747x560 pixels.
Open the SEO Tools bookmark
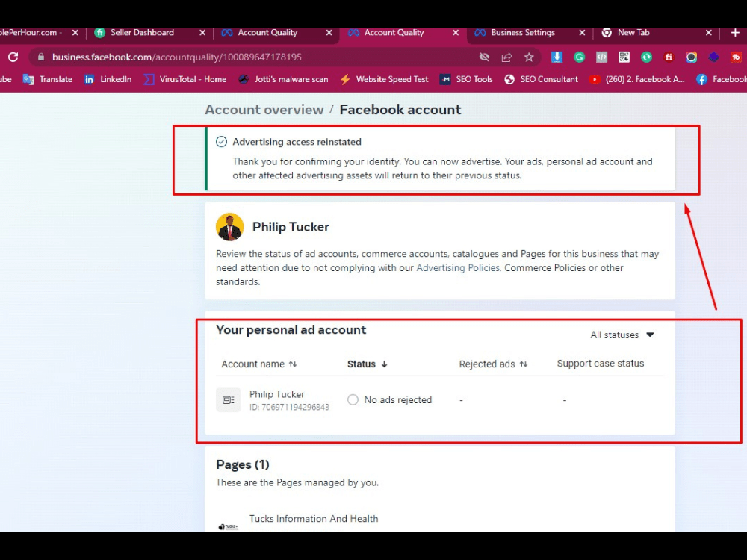[466, 79]
